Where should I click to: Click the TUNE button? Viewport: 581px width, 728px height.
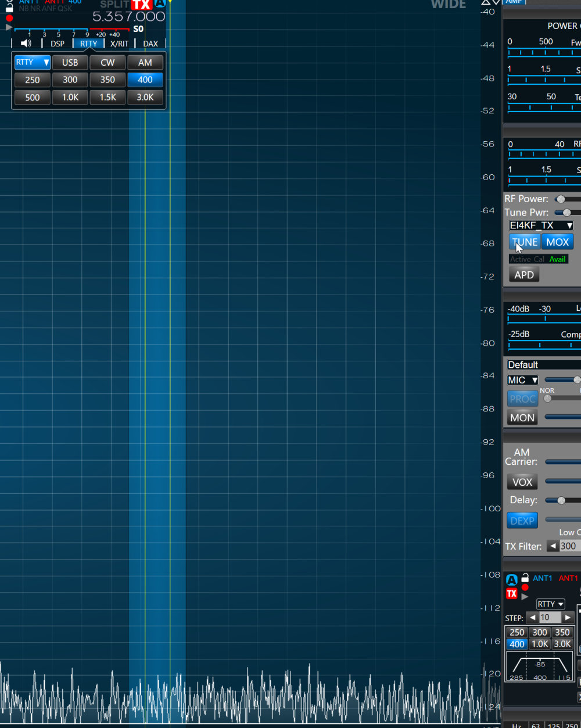[x=525, y=242]
